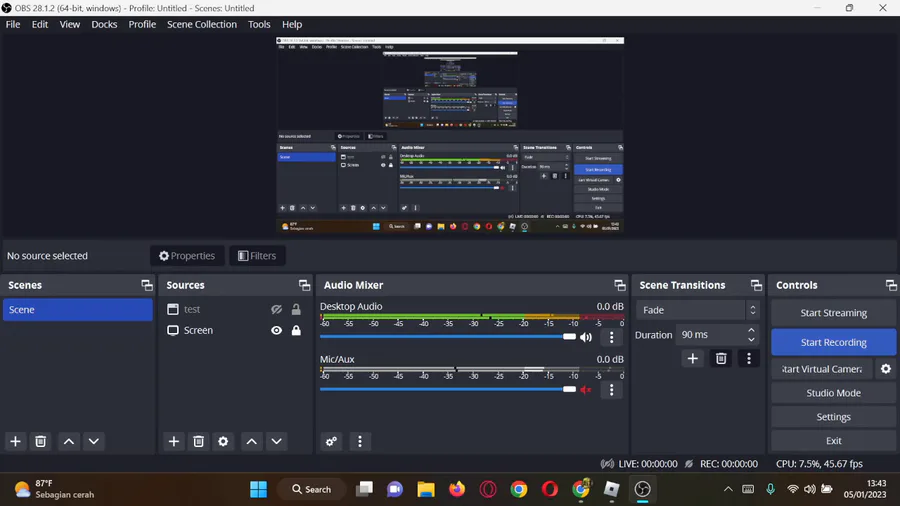
Task: Hide the Screen source eye icon
Action: [277, 330]
